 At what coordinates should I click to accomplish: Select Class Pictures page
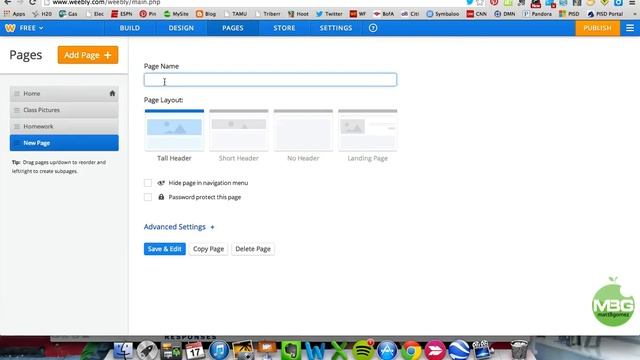pos(64,110)
